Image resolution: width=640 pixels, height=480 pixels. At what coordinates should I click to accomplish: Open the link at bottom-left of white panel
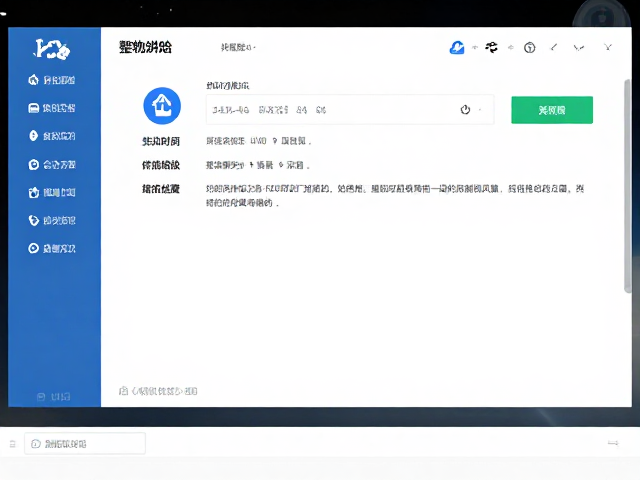(158, 391)
